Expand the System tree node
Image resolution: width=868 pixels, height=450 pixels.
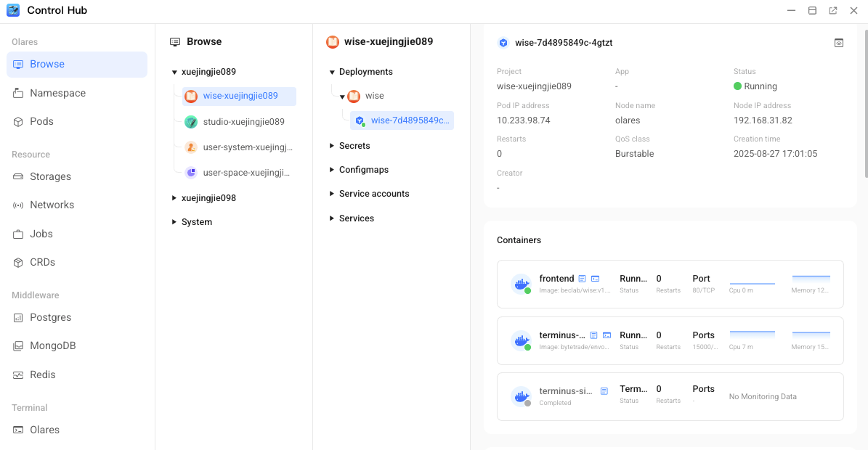(174, 222)
